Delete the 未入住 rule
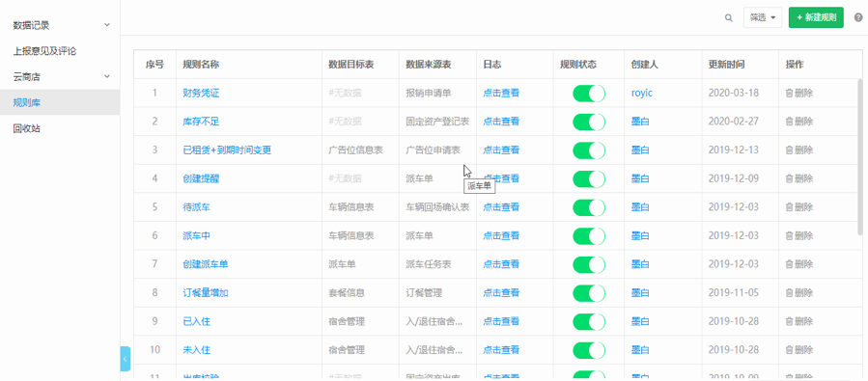 click(799, 350)
